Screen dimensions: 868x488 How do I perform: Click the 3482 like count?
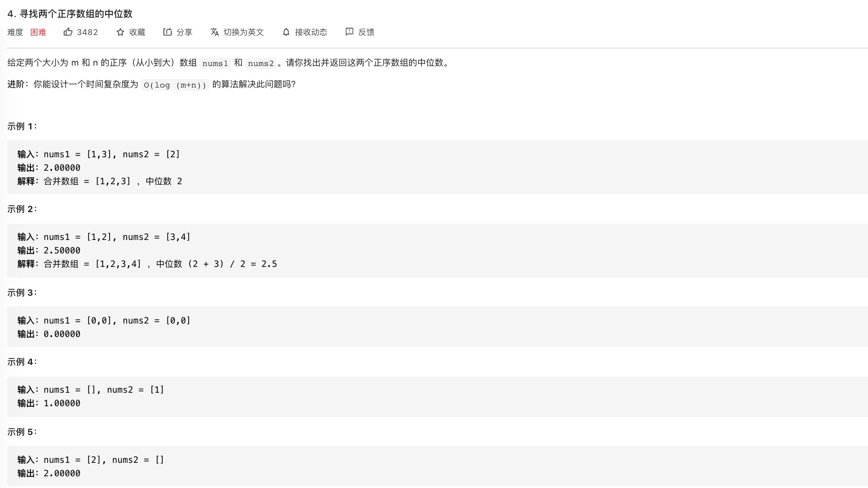point(87,32)
